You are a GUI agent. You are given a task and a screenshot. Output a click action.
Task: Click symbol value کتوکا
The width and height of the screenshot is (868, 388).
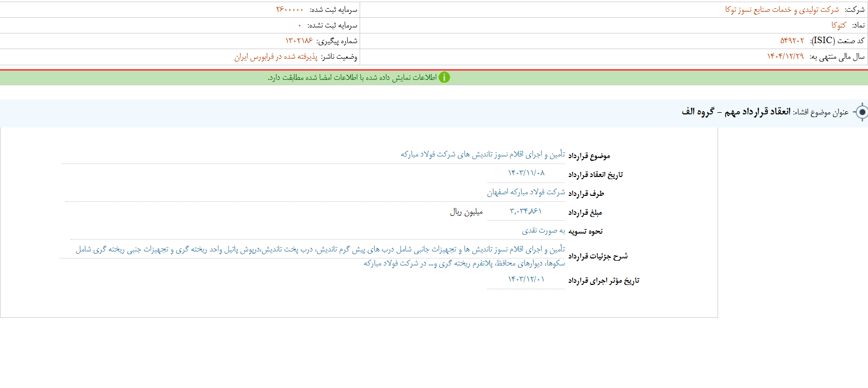click(839, 25)
